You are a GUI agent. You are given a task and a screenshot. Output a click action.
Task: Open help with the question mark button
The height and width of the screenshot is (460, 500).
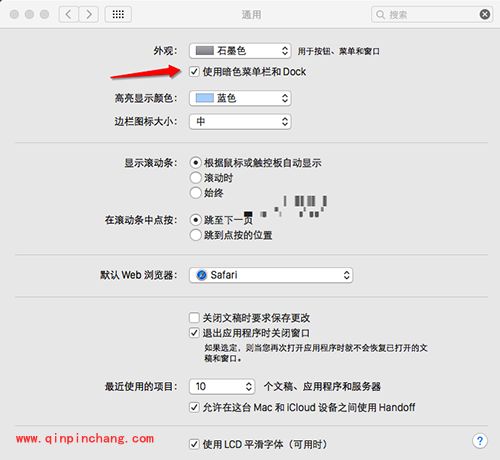point(480,441)
